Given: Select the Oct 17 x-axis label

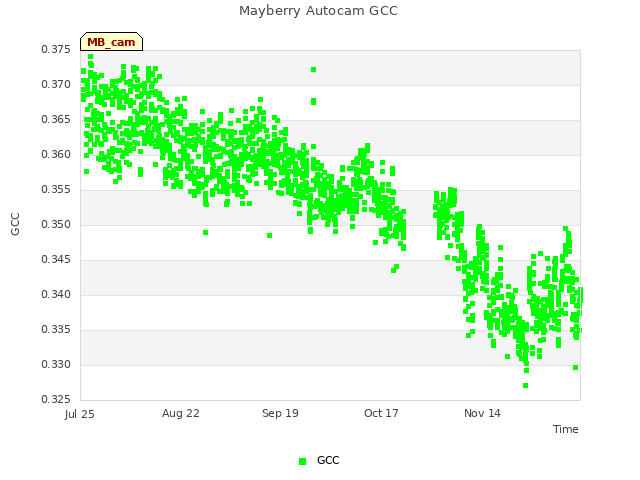Looking at the screenshot, I should click(x=381, y=413).
